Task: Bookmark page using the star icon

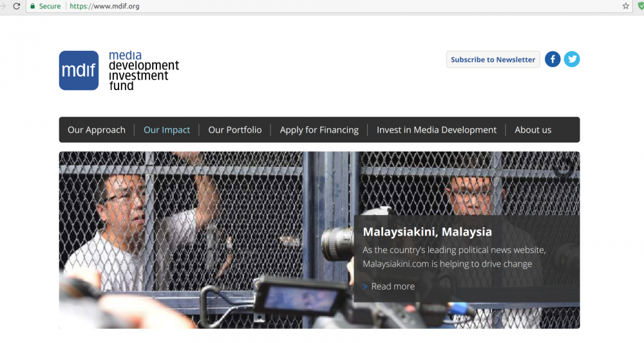Action: (625, 6)
